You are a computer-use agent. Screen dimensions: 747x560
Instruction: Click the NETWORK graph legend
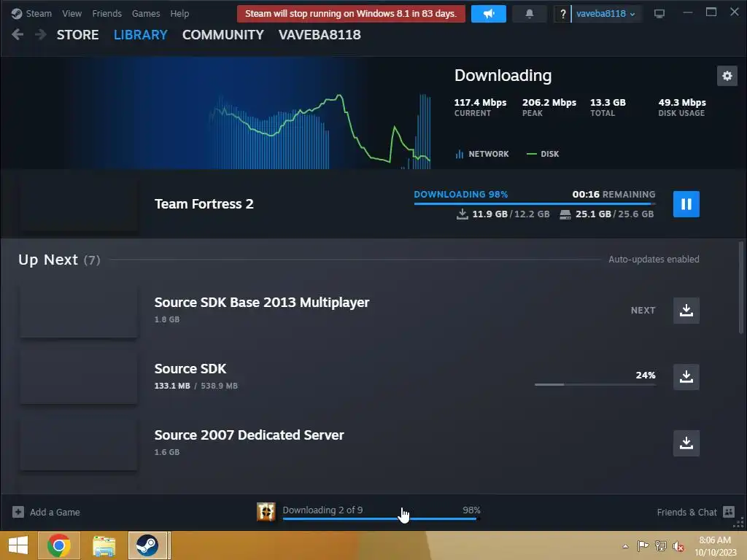[481, 154]
